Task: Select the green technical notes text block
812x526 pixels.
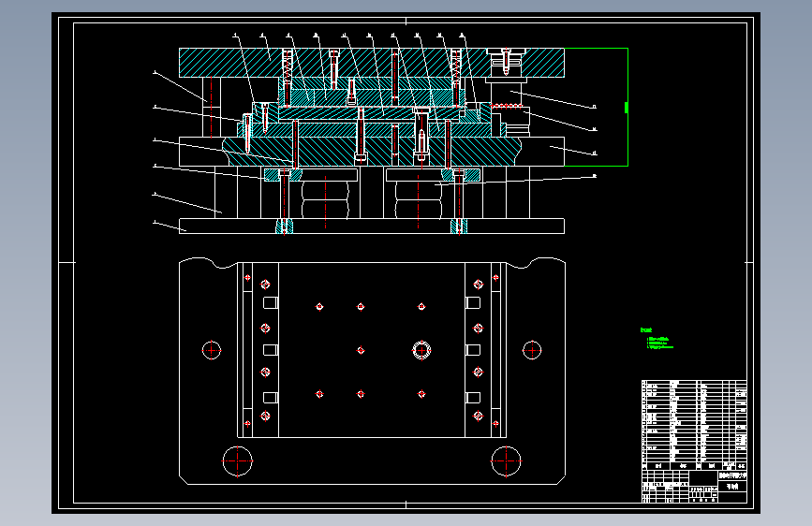Action: (657, 339)
